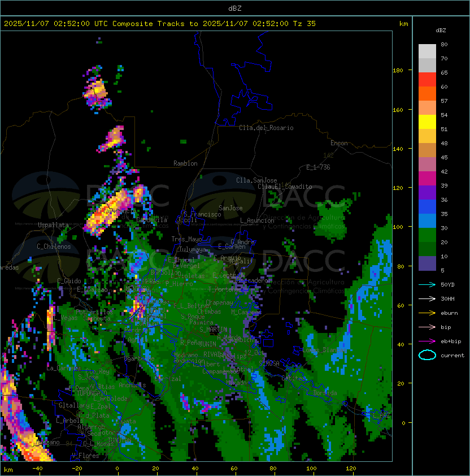Click the Lomas_Blancas map label
This screenshot has height=476, width=470.
click(x=324, y=350)
